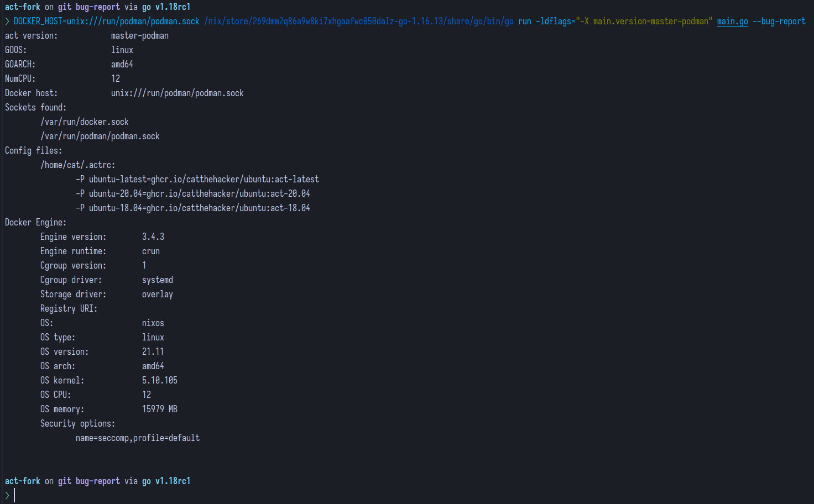
Task: Click the DOCKER_HOST environment variable text
Action: pos(106,22)
